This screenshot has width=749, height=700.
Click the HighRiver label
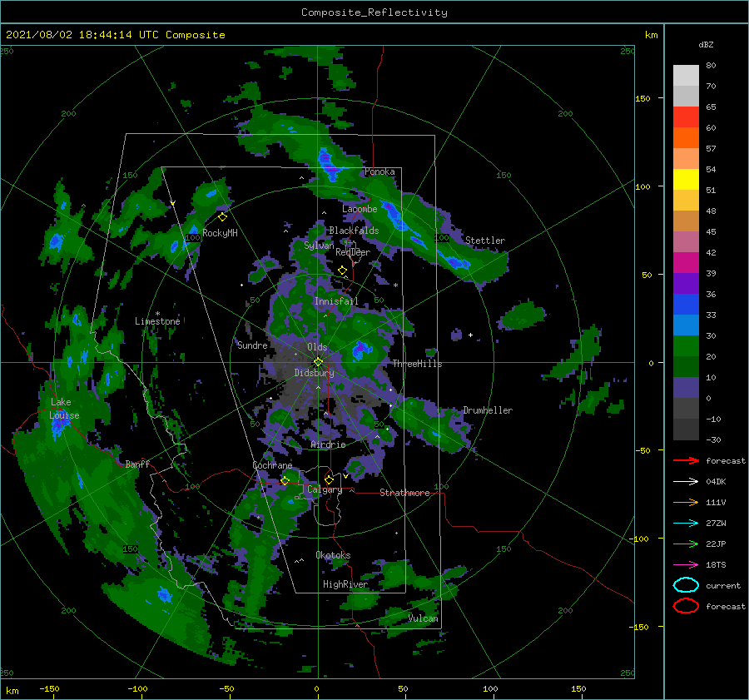[345, 584]
